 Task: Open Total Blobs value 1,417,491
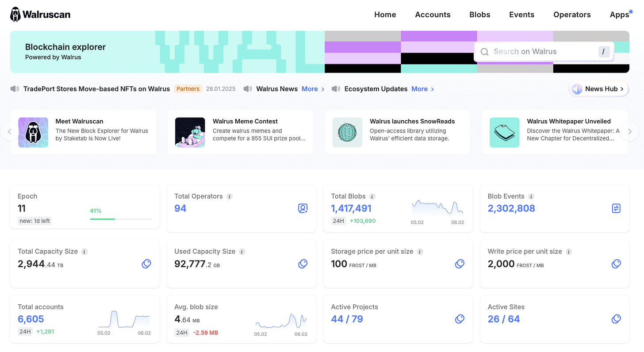pyautogui.click(x=351, y=208)
